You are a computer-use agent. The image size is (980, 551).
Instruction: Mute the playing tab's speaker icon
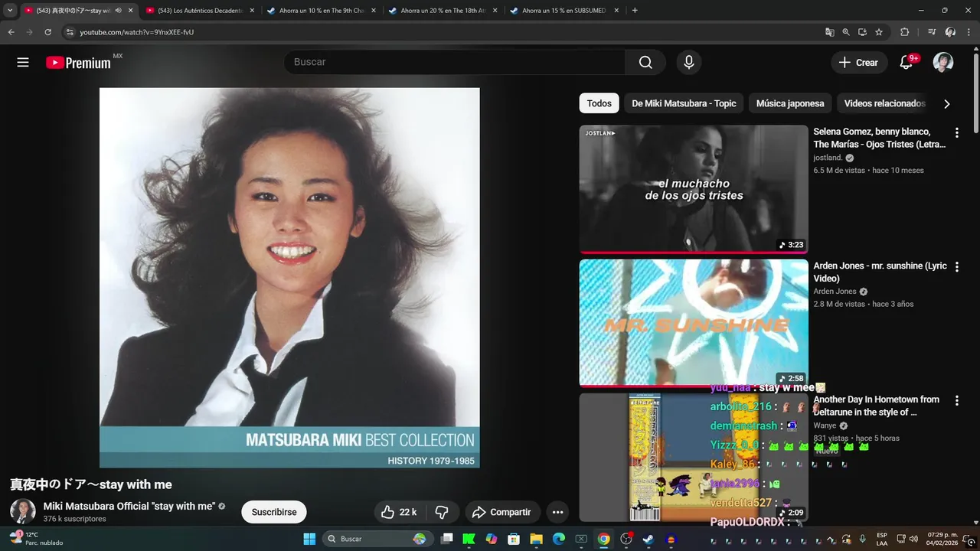coord(118,11)
